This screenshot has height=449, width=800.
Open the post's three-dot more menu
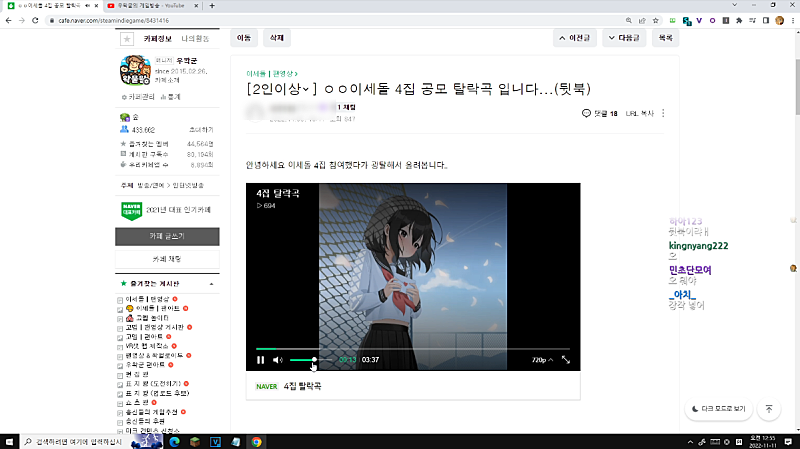point(663,113)
